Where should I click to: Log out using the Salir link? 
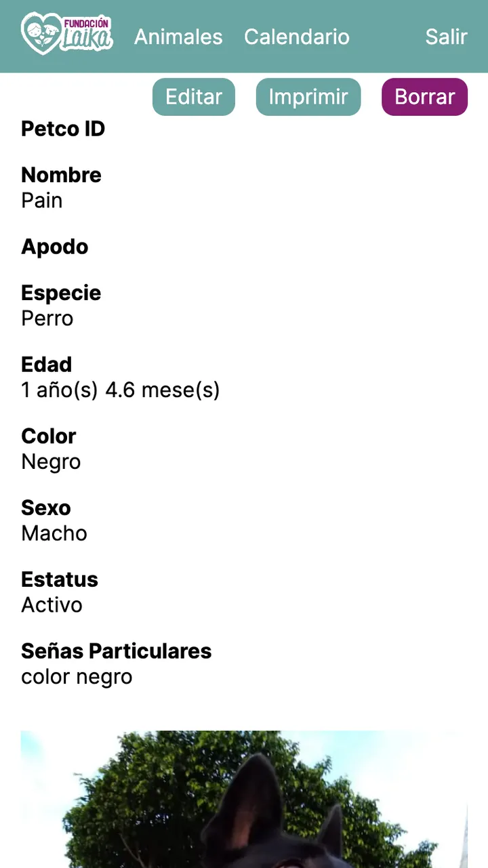[x=446, y=37]
